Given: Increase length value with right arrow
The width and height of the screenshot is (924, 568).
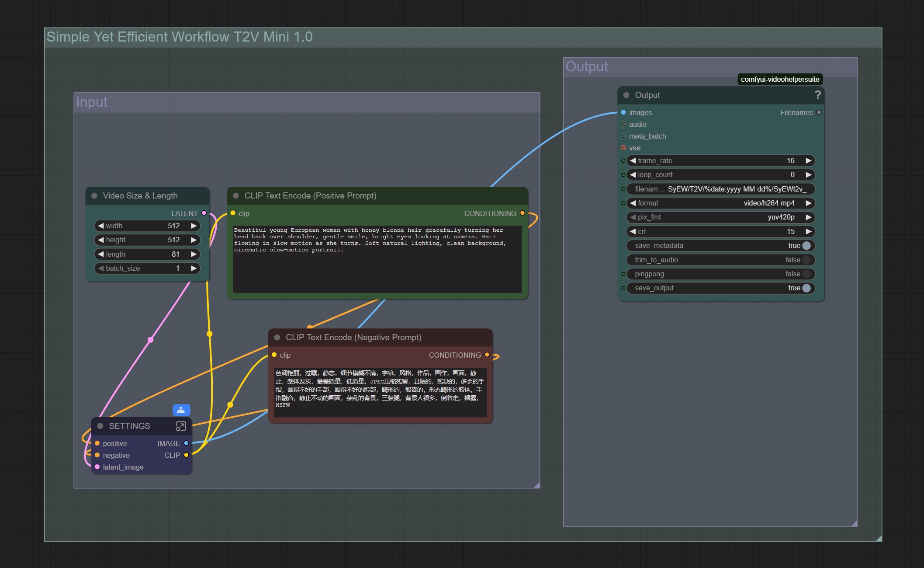Looking at the screenshot, I should pyautogui.click(x=194, y=254).
